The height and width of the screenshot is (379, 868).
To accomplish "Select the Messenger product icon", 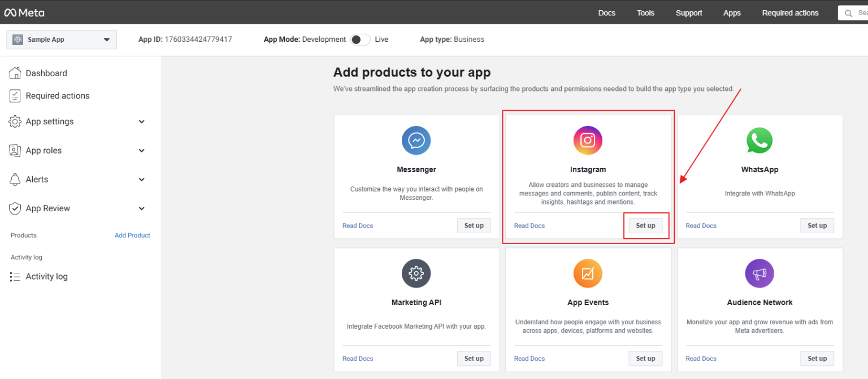I will coord(416,140).
